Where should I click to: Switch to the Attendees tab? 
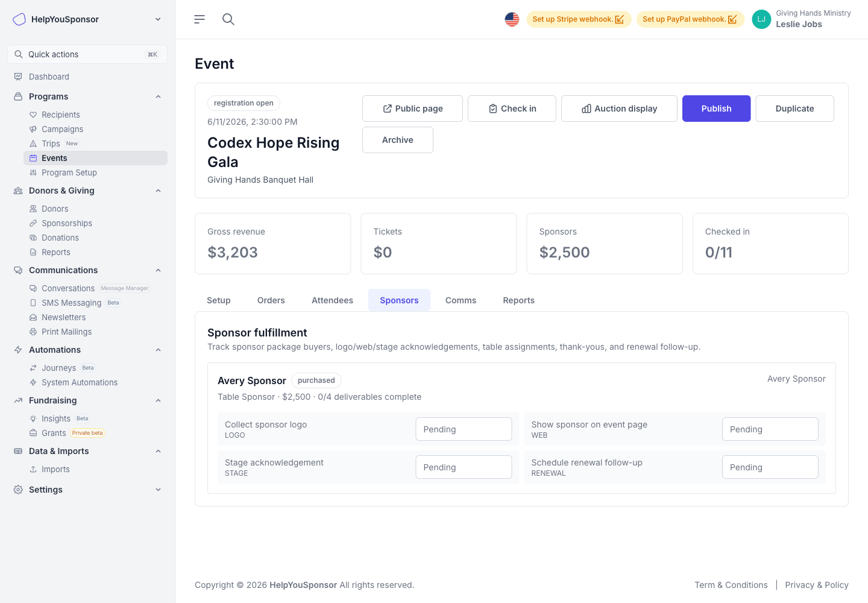click(332, 300)
